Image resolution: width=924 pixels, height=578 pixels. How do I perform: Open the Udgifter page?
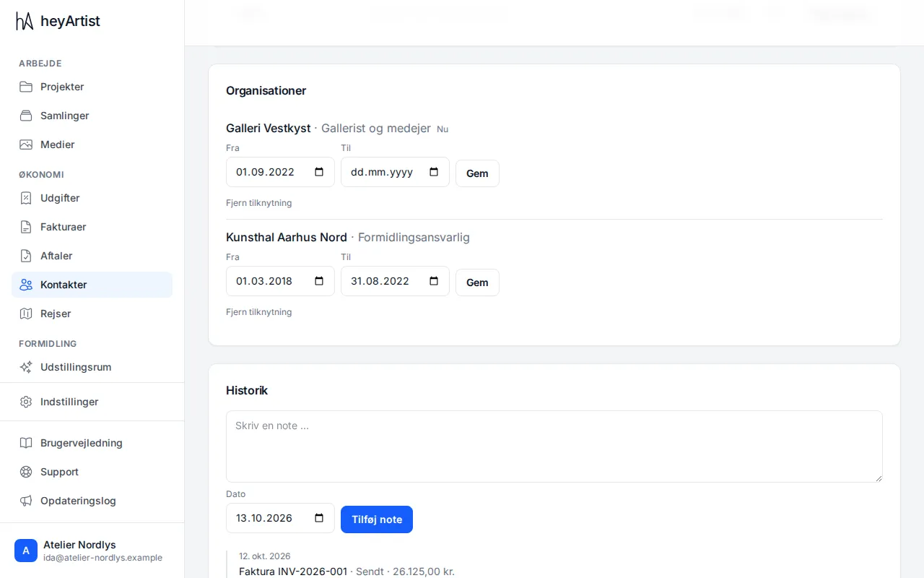(x=92, y=198)
